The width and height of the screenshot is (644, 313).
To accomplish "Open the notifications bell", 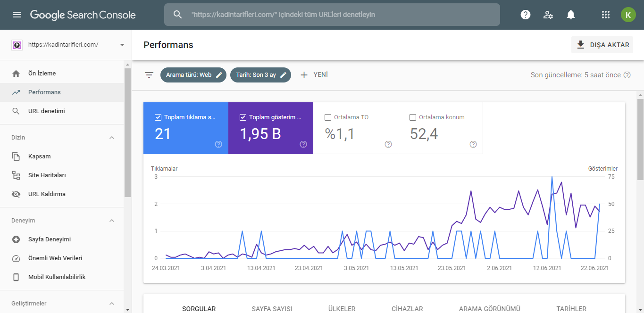I will pyautogui.click(x=571, y=15).
